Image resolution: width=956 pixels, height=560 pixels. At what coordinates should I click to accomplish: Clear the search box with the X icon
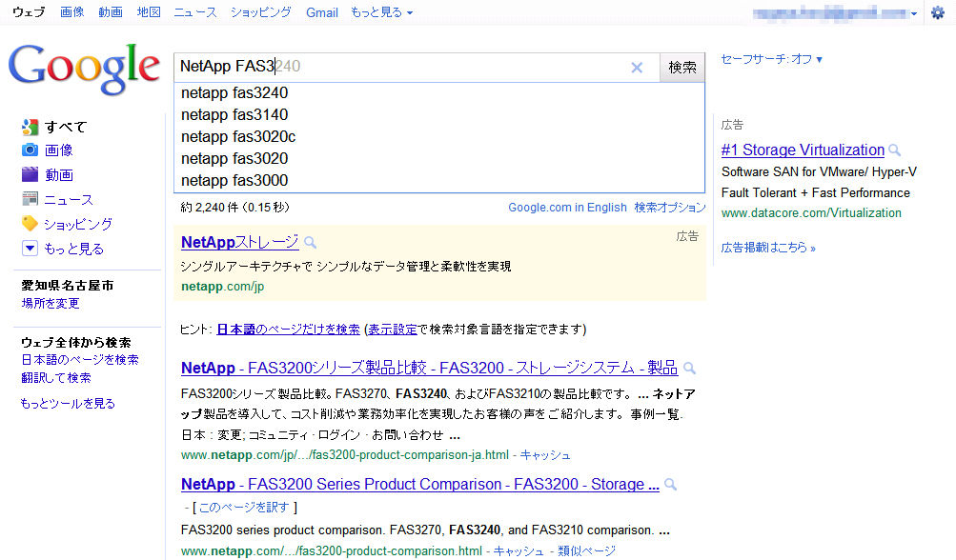pos(637,68)
